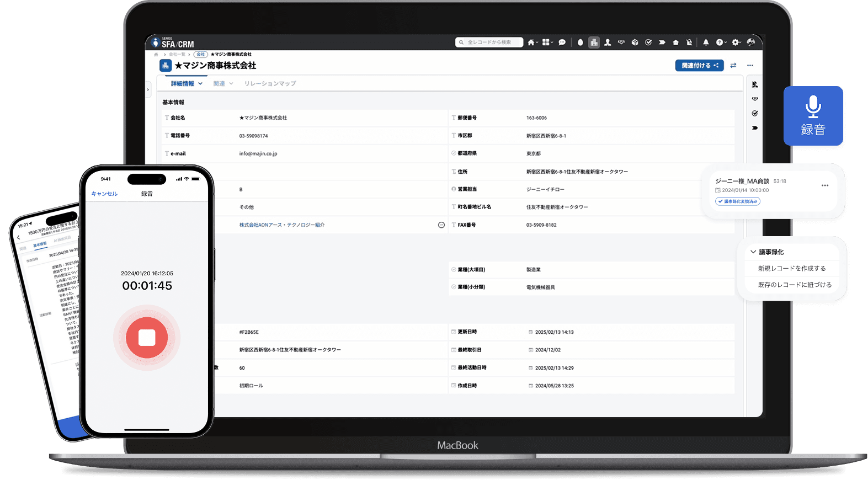Click the tag arrow icon in right sidebar
This screenshot has width=868, height=480.
755,128
